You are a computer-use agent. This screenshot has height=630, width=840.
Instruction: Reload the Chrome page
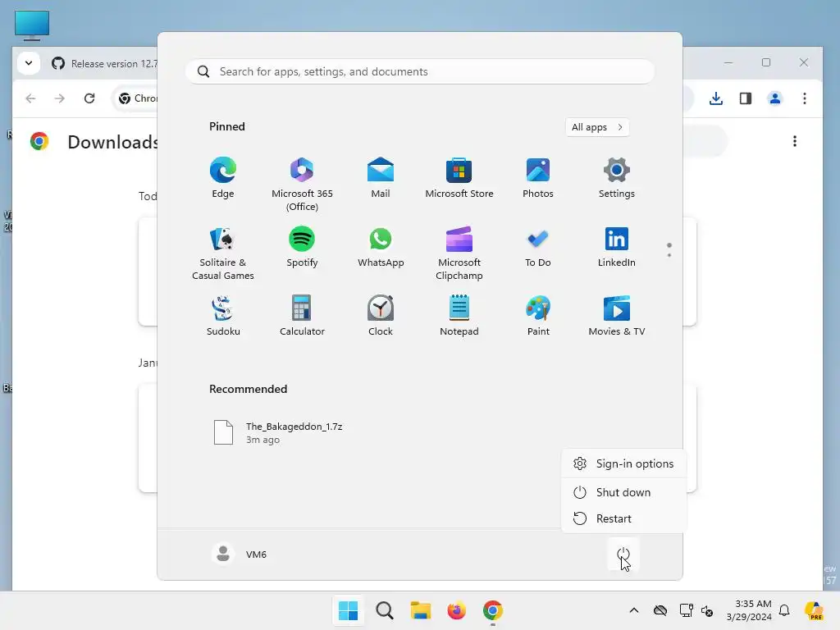pyautogui.click(x=89, y=98)
